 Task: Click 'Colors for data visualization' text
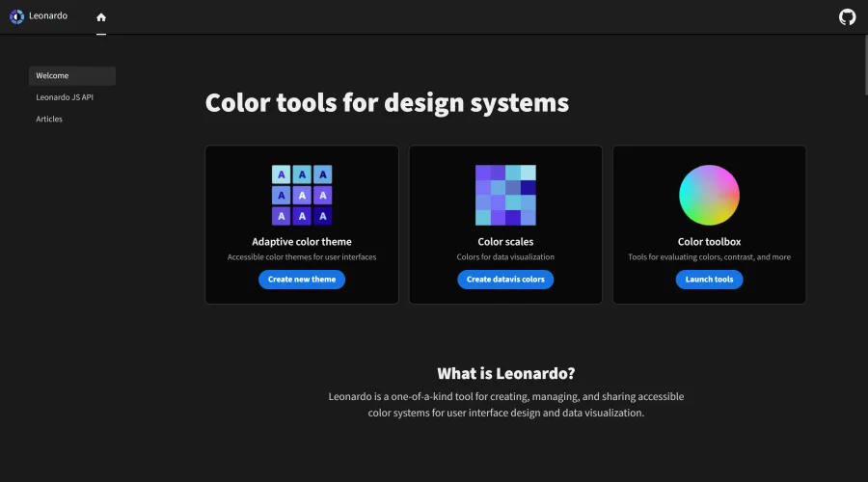(505, 256)
